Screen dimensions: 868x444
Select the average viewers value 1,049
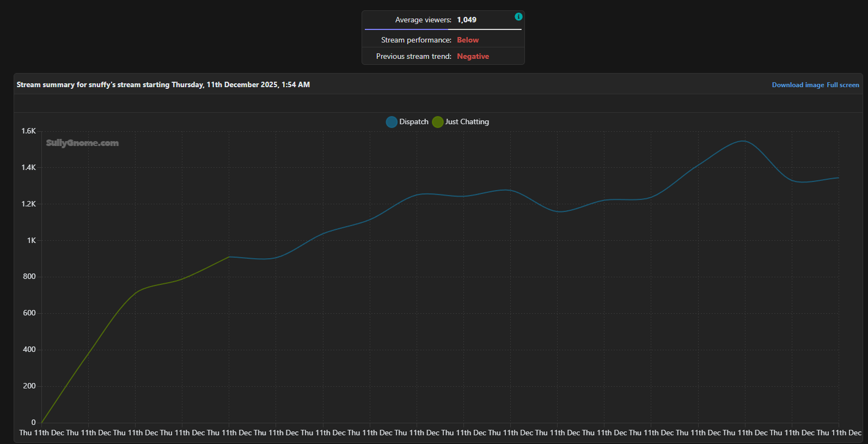click(467, 20)
